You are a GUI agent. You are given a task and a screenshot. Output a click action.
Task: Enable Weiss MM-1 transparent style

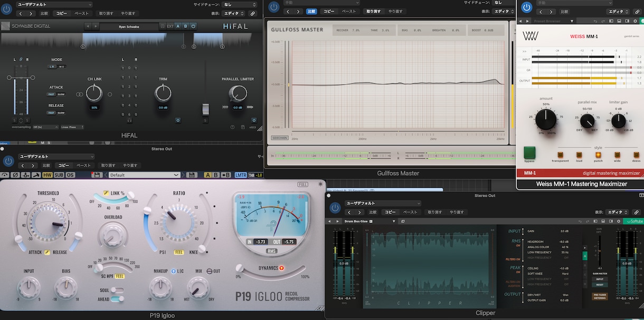click(560, 154)
